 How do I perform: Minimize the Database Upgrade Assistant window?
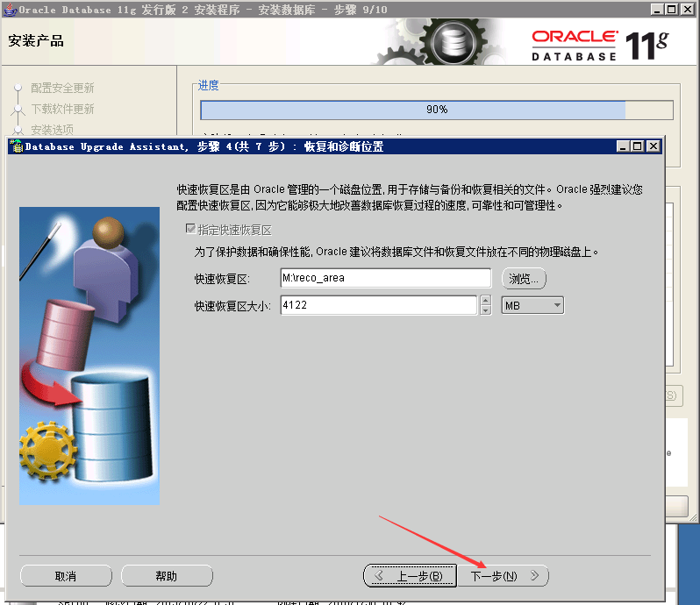[x=623, y=146]
